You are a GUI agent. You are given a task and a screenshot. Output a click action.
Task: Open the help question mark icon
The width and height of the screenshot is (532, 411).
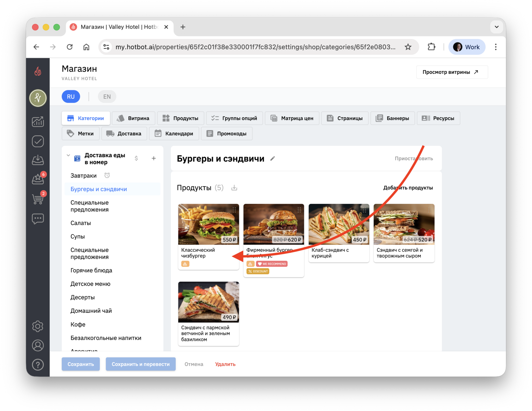[38, 365]
